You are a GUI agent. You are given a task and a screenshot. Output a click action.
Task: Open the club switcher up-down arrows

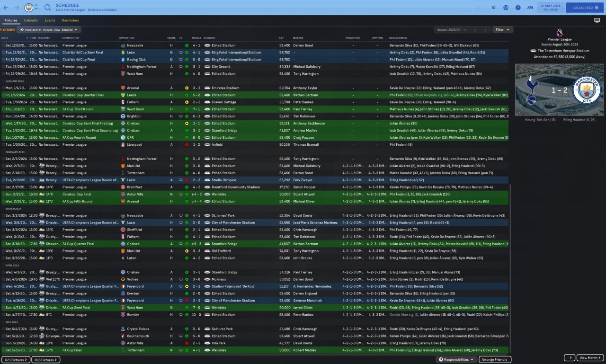36,8
